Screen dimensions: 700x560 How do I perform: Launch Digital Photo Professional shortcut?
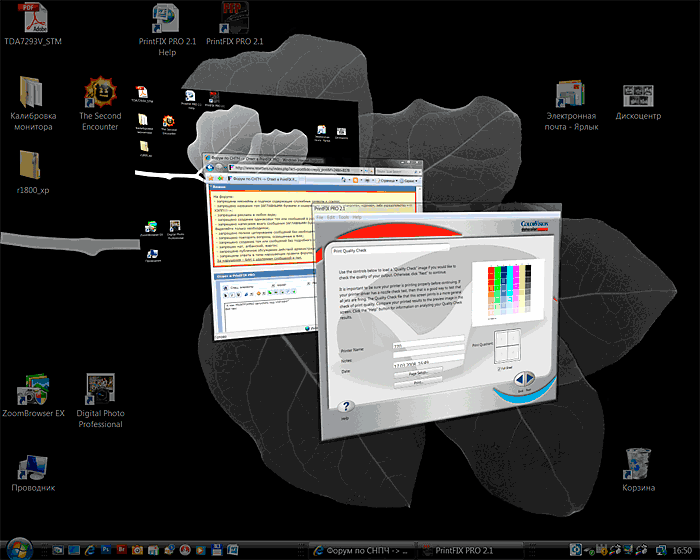tap(100, 401)
